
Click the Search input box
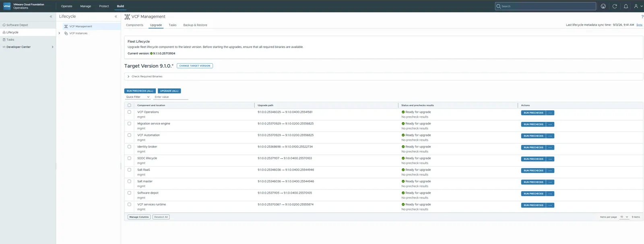[545, 6]
